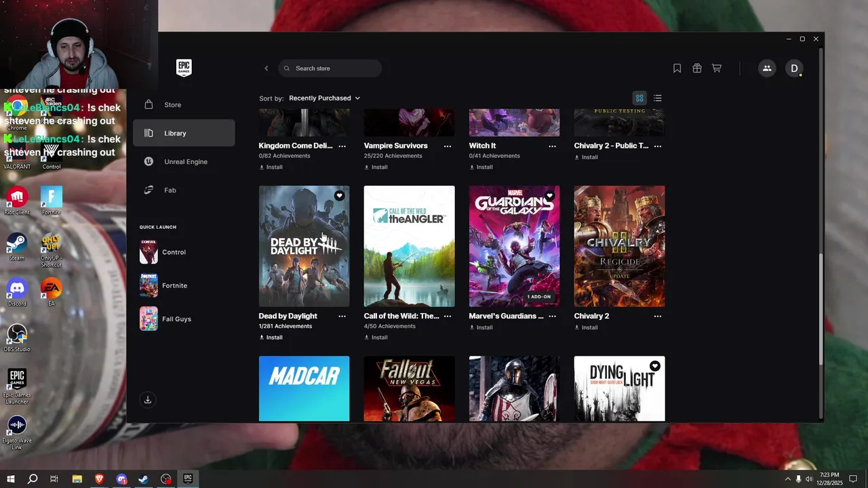Viewport: 868px width, 488px height.
Task: Open File Explorer from taskbar
Action: [77, 479]
